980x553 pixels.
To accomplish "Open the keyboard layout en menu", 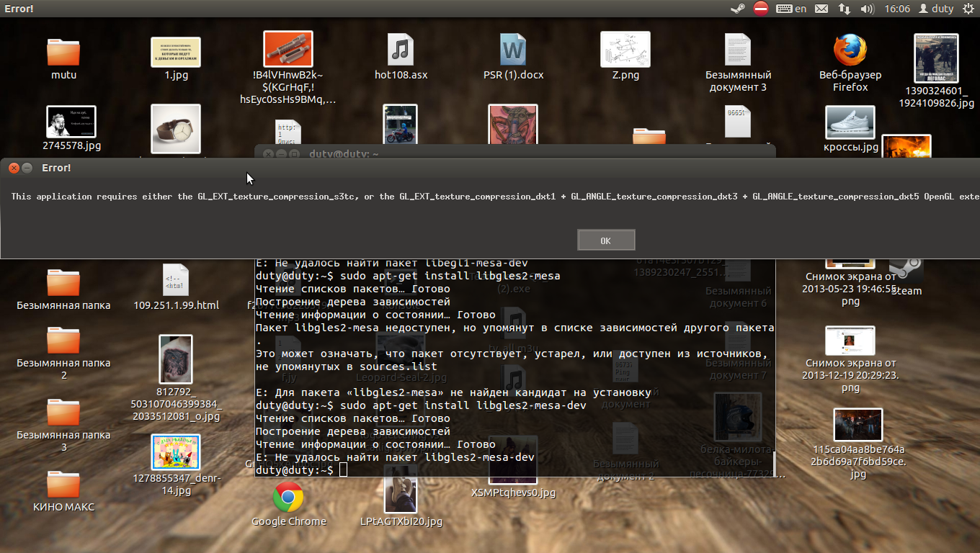I will point(791,9).
